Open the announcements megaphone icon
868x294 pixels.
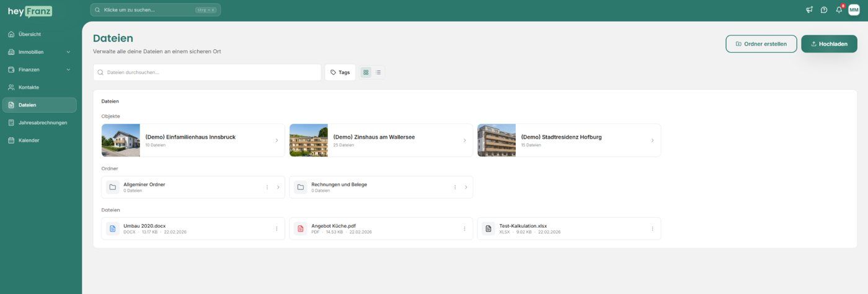[809, 10]
